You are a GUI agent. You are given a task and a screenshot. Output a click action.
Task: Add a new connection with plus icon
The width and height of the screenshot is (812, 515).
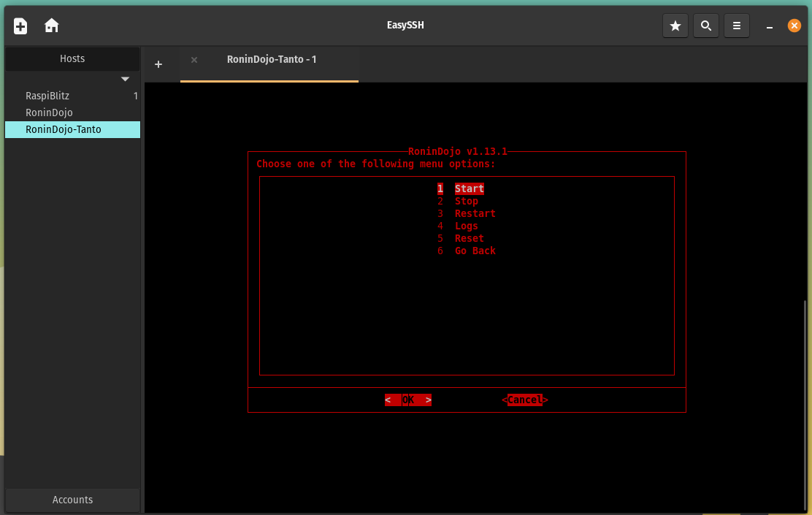click(x=20, y=26)
